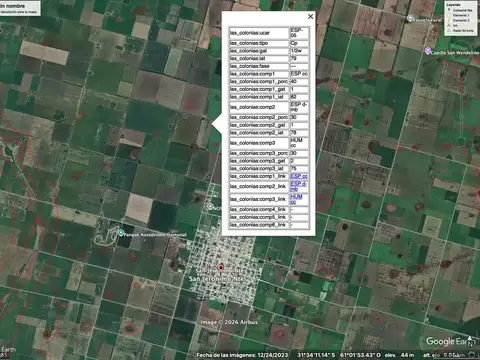Image resolution: width=480 pixels, height=360 pixels.
Task: Select the las_colonias:comp5_link field label
Action: (259, 217)
